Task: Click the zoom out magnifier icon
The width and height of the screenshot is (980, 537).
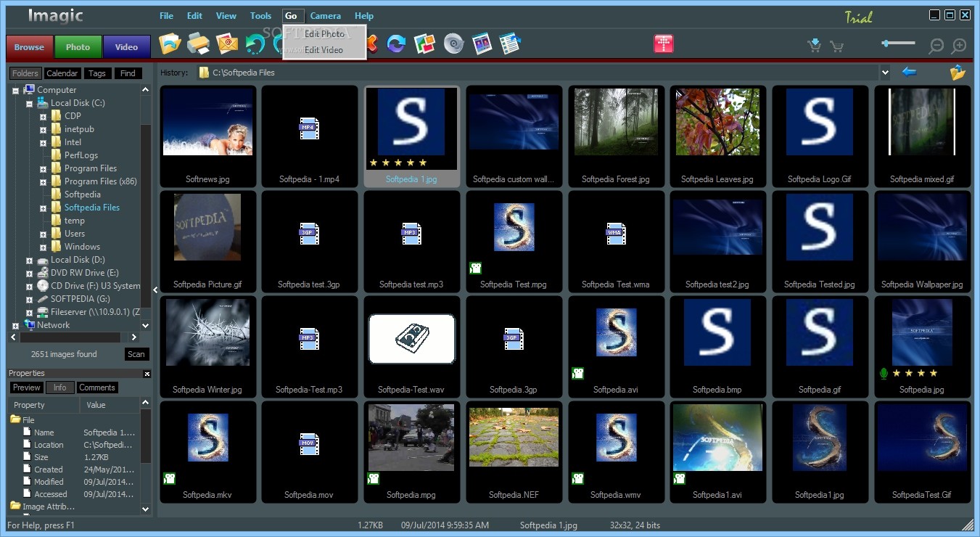Action: (x=936, y=46)
